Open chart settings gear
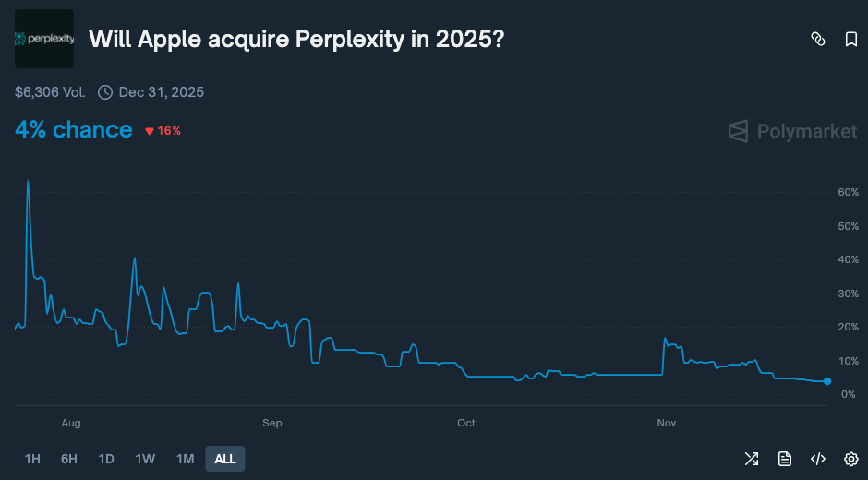 851,459
